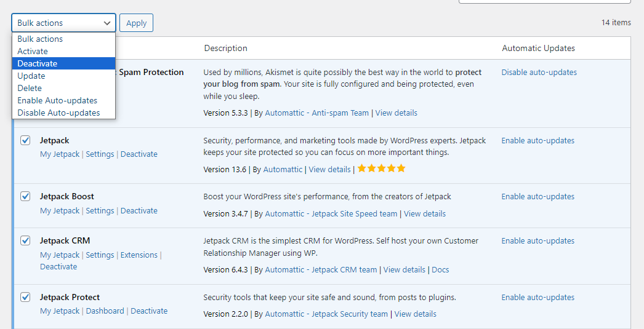Open Automattic - Jetpack CRM team link
This screenshot has height=329, width=644.
321,270
